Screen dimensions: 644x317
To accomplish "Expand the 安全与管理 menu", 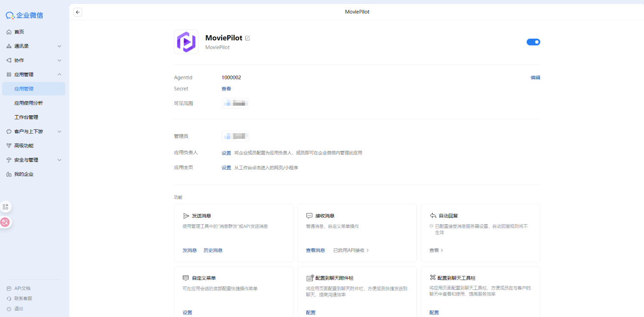I will [x=34, y=160].
